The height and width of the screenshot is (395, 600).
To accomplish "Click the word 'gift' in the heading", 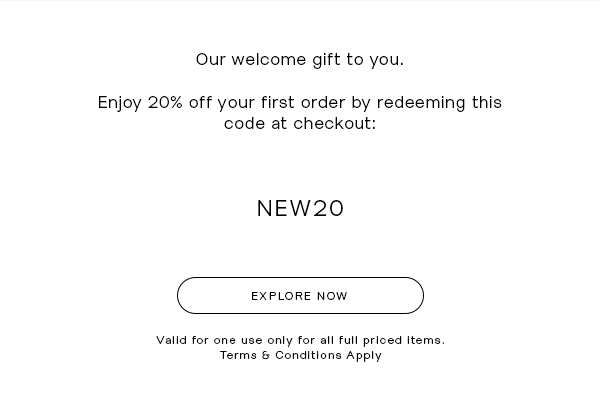I will tap(326, 60).
